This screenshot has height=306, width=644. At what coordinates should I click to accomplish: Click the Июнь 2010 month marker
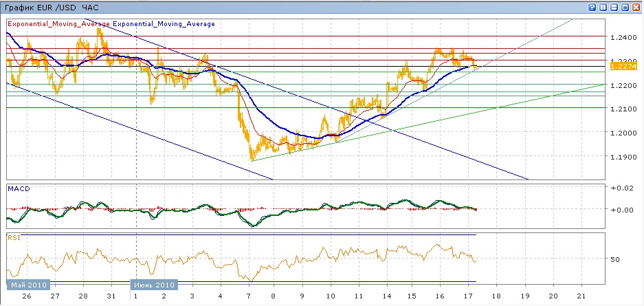point(154,285)
